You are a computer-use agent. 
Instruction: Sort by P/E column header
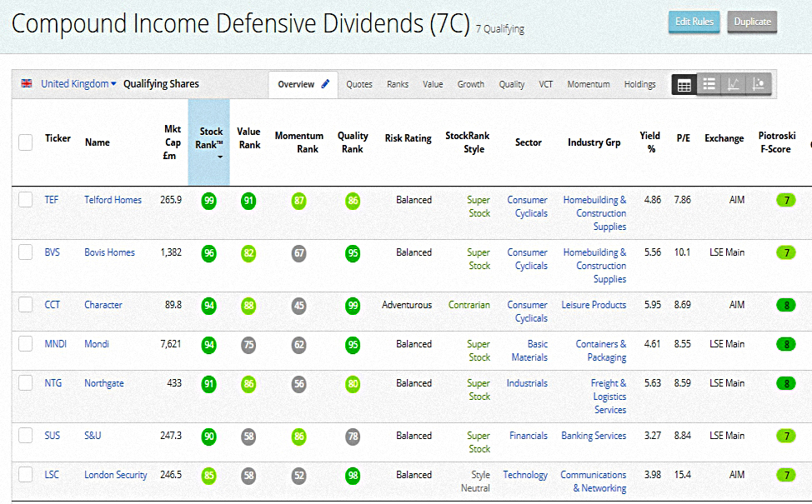[683, 138]
